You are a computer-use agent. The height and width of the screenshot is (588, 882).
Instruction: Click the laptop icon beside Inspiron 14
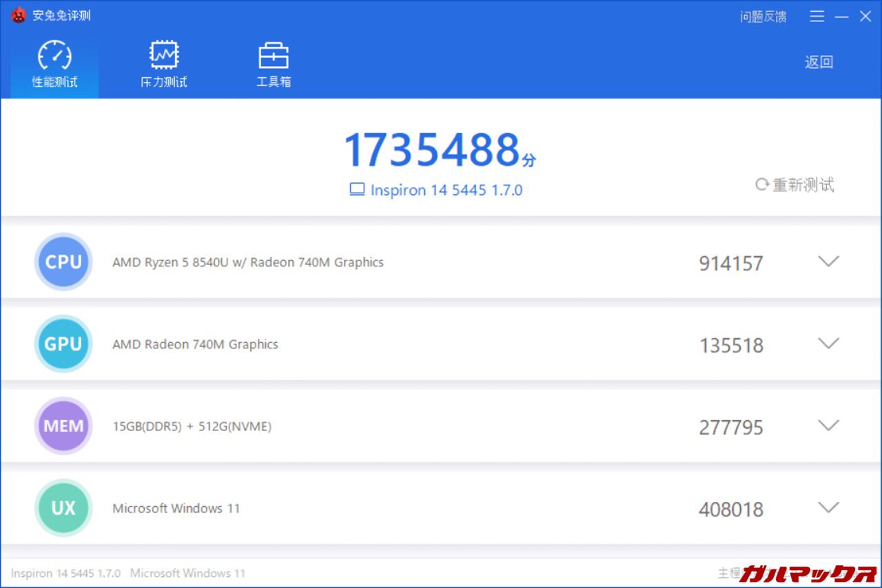pyautogui.click(x=357, y=189)
